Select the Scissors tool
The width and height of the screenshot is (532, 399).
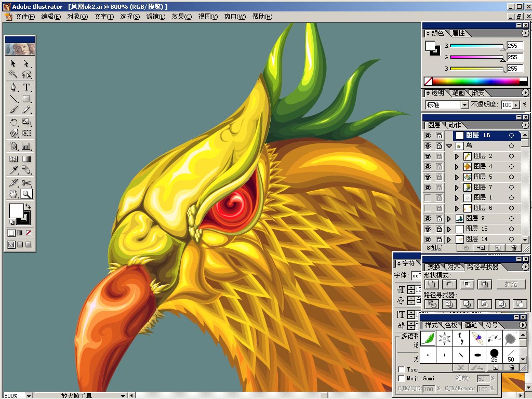pos(26,183)
